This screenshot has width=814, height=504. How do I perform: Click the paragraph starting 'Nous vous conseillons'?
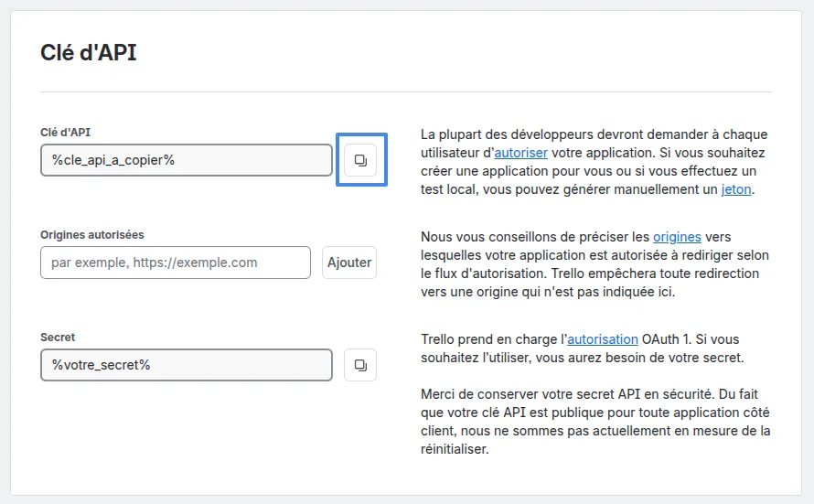594,264
